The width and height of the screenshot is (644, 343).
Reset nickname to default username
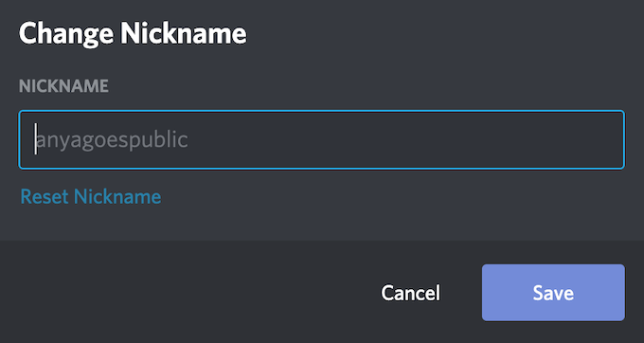click(91, 196)
